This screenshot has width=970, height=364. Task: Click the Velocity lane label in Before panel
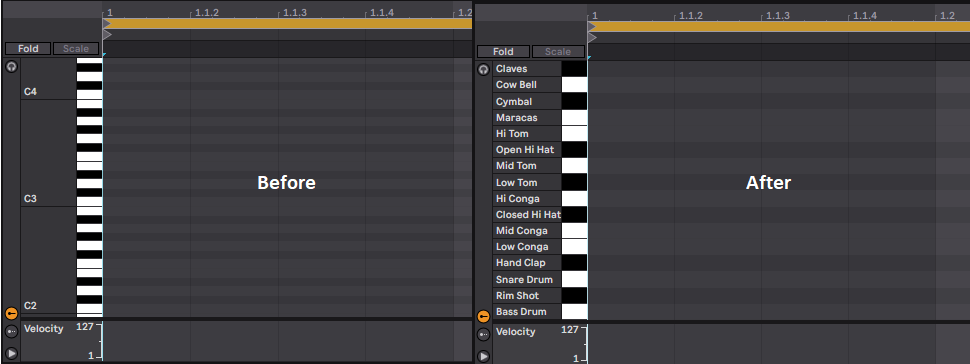[43, 329]
